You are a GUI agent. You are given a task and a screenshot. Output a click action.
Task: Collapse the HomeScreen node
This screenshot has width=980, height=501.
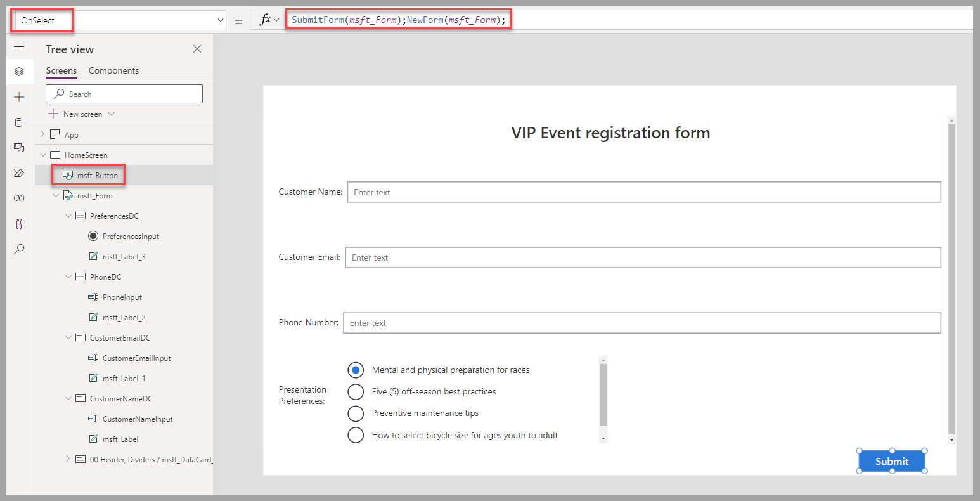point(43,155)
